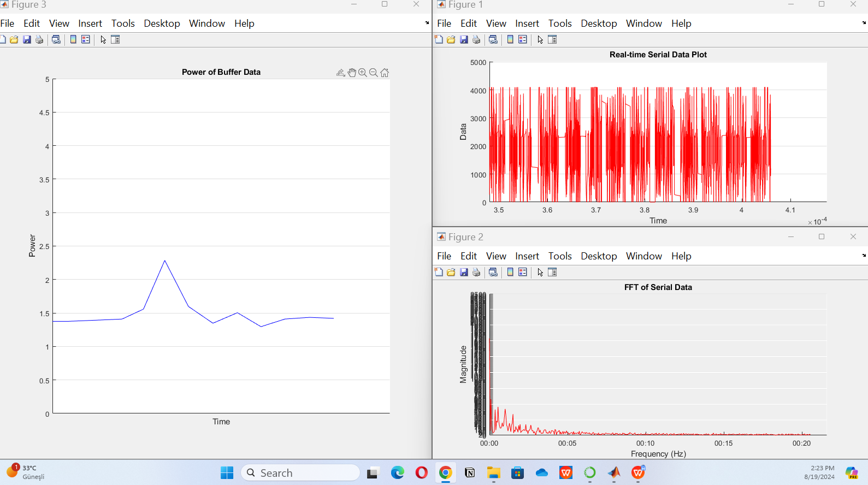Open Property Inspector in Figure 2 toolbar
This screenshot has height=485, width=868.
coord(552,272)
